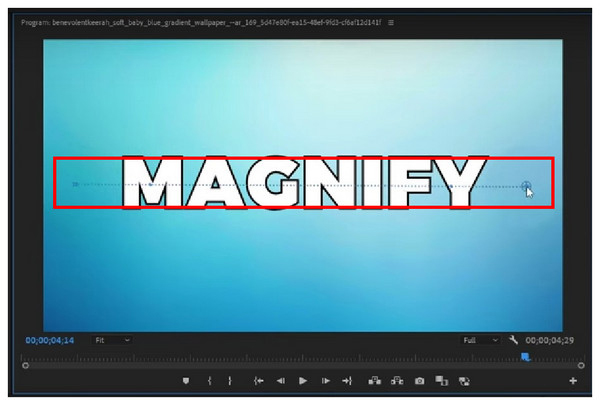
Task: Step back one frame
Action: (280, 381)
